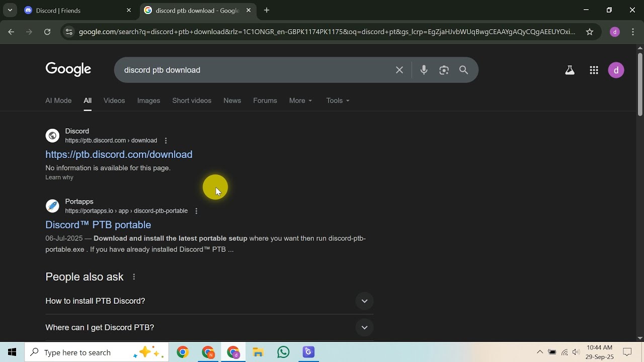Open WhatsApp from the taskbar
The image size is (644, 362).
[283, 352]
